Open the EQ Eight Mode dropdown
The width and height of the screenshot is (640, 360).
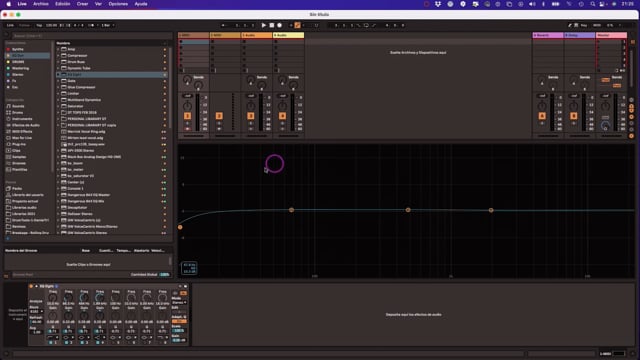tap(179, 302)
